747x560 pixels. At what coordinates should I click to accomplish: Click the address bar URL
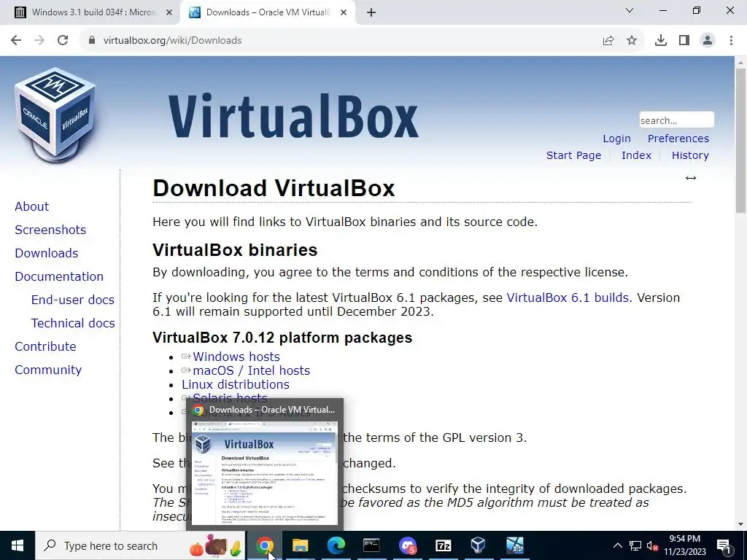coord(172,41)
